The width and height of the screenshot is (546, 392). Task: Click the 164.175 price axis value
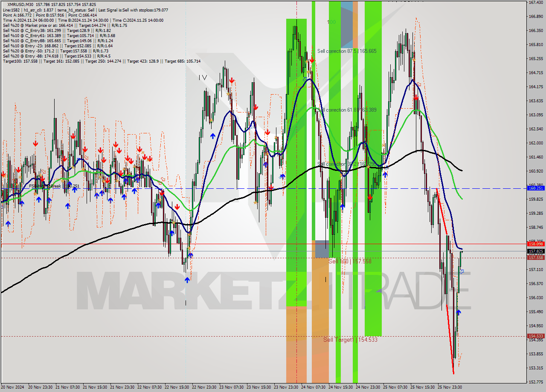point(536,86)
